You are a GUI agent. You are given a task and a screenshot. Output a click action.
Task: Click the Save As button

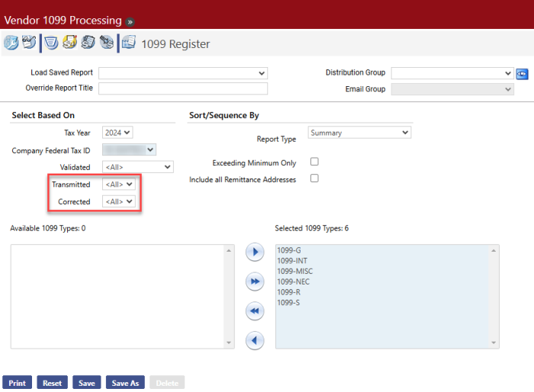pos(125,382)
